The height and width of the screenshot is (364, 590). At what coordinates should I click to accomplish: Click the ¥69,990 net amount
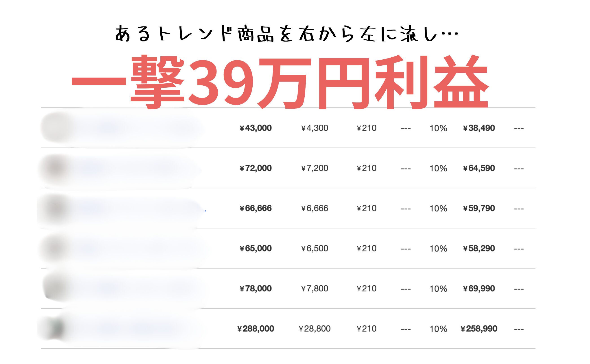pyautogui.click(x=479, y=288)
